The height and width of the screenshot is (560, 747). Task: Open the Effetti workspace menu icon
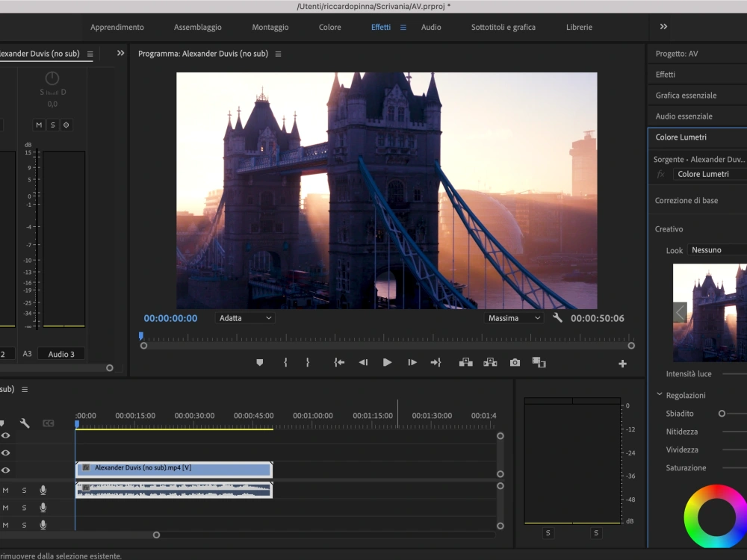tap(403, 28)
